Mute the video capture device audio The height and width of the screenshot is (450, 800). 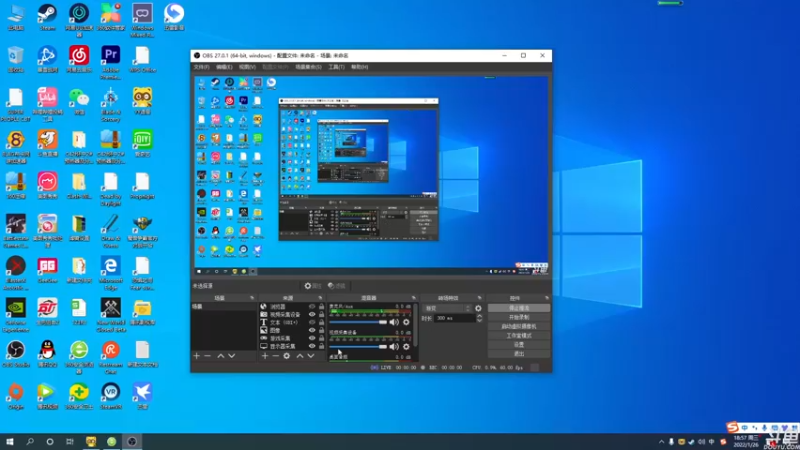(x=394, y=346)
